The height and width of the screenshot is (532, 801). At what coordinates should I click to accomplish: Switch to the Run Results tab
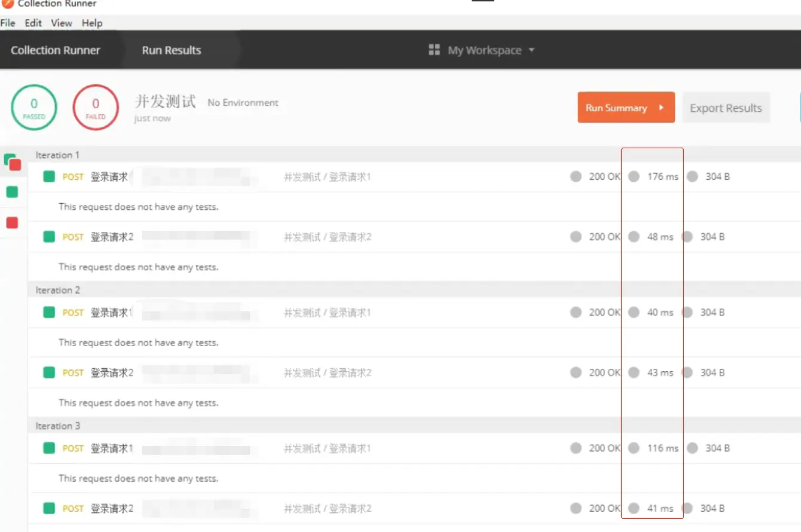[x=172, y=50]
